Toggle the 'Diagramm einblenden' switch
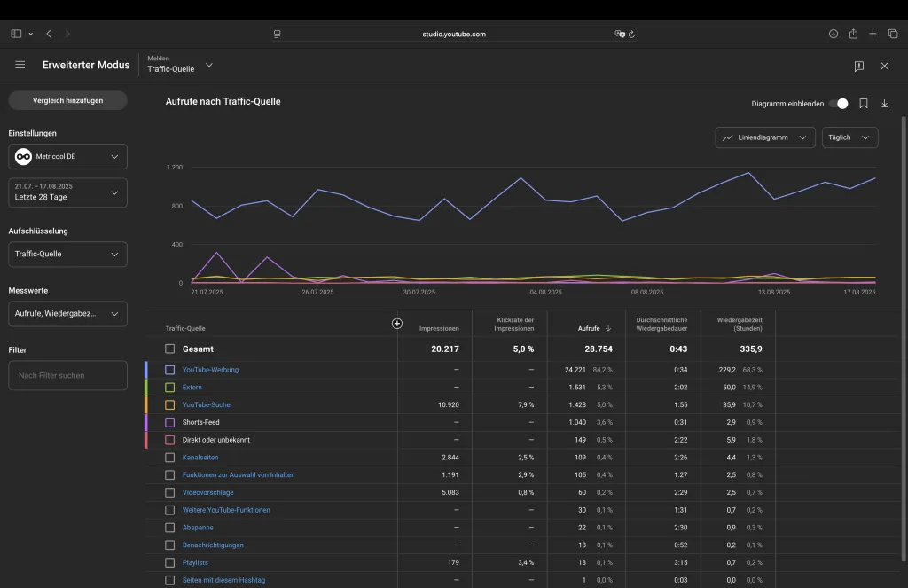Image resolution: width=908 pixels, height=588 pixels. [x=839, y=104]
